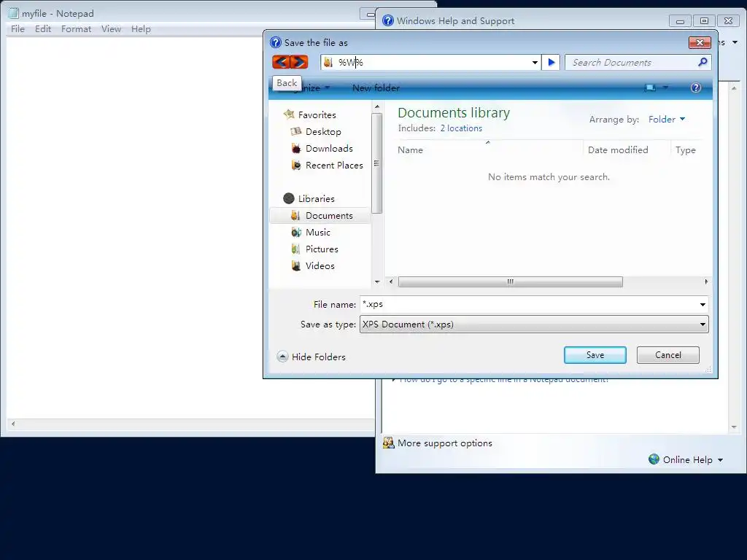
Task: Open the views options dropdown arrow
Action: point(665,87)
